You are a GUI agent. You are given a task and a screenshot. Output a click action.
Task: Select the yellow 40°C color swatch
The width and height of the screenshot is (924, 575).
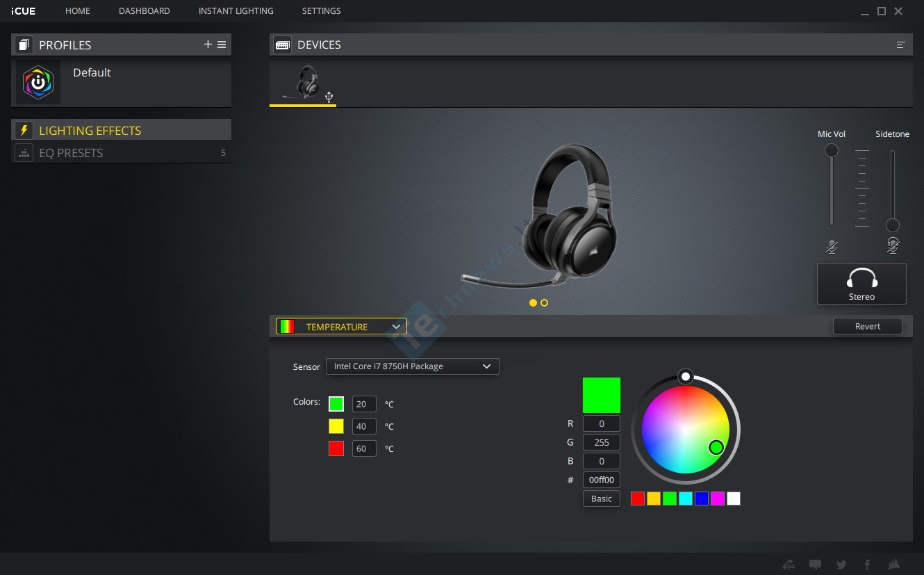[x=336, y=426]
